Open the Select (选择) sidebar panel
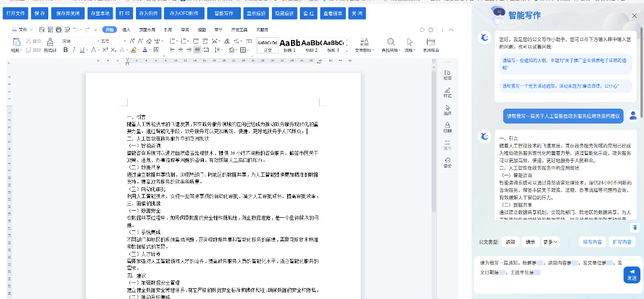 447,110
